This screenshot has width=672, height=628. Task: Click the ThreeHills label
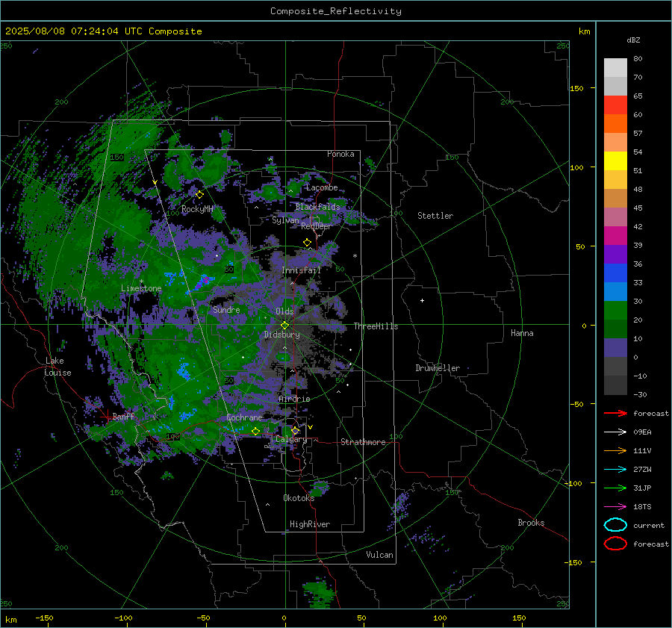(x=376, y=326)
